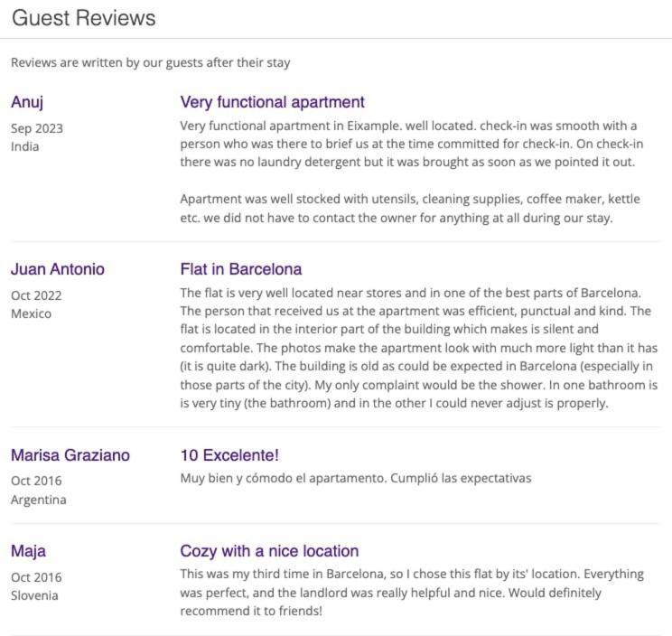Image resolution: width=672 pixels, height=636 pixels.
Task: Click the 'Sep 2023' review date
Action: click(37, 128)
